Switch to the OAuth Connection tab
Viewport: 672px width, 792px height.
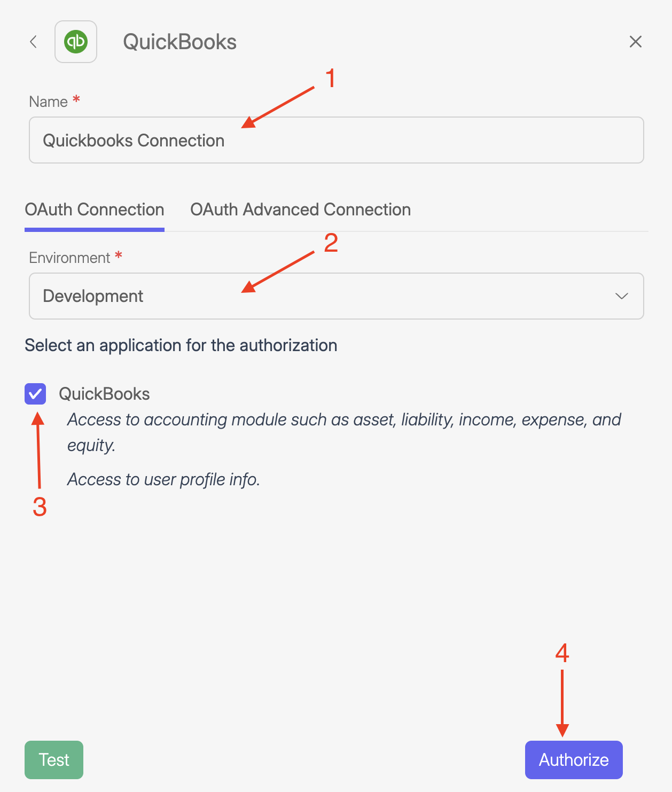95,210
